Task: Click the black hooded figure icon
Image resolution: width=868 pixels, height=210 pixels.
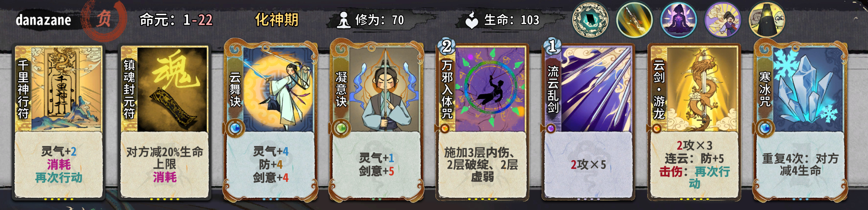Action: pyautogui.click(x=767, y=20)
